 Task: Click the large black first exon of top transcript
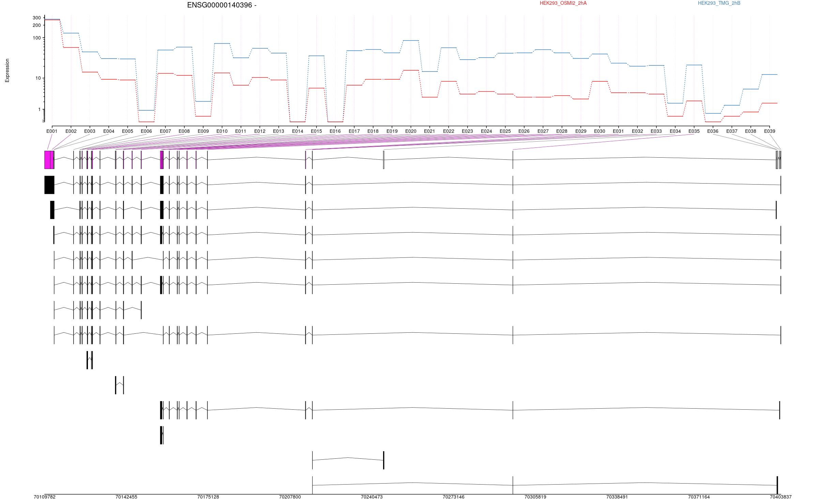tap(49, 185)
